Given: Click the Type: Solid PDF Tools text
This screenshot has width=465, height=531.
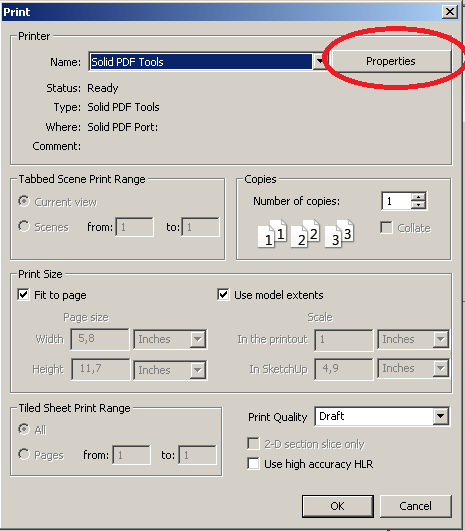Looking at the screenshot, I should click(106, 107).
